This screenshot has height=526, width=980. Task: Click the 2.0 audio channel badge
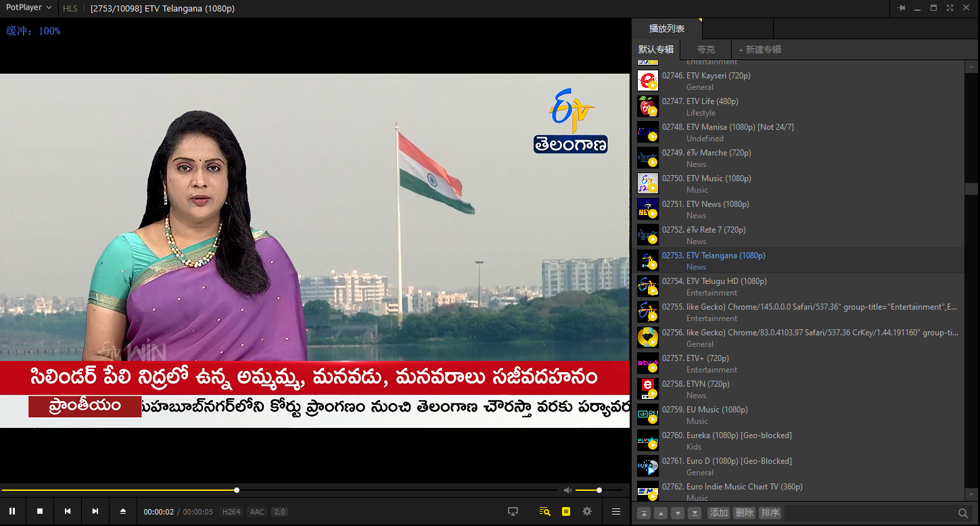(279, 512)
